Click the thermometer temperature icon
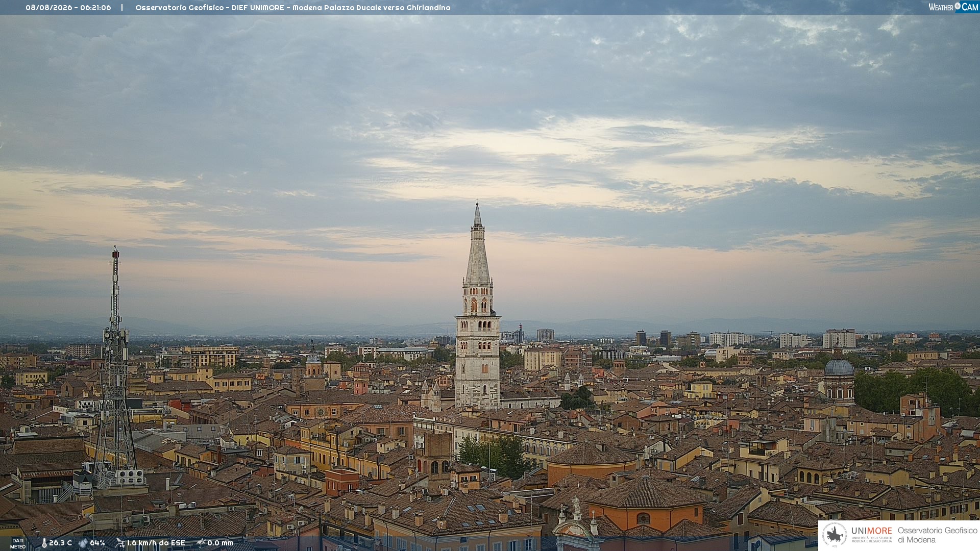Screen dimensions: 980x551 pyautogui.click(x=44, y=543)
